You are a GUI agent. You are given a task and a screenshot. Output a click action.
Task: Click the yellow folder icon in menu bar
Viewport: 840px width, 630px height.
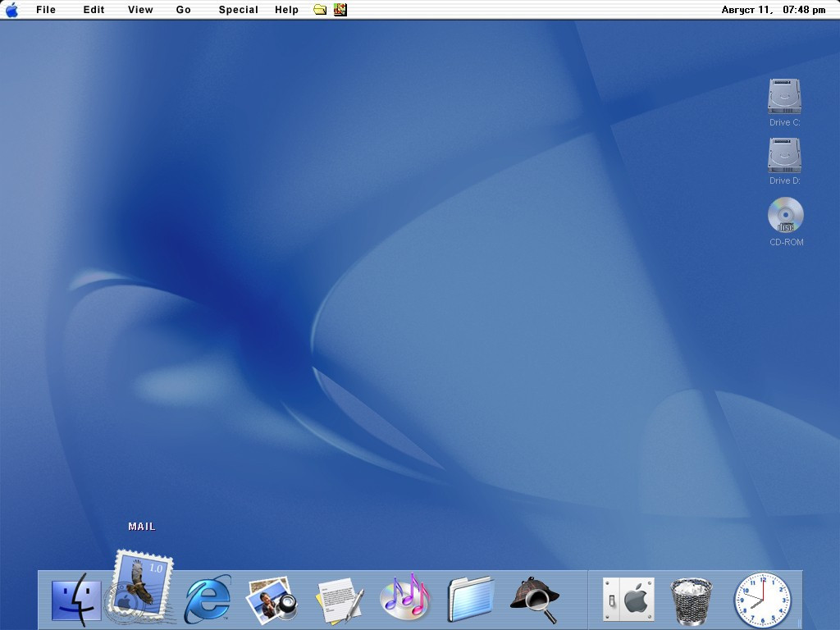[320, 10]
